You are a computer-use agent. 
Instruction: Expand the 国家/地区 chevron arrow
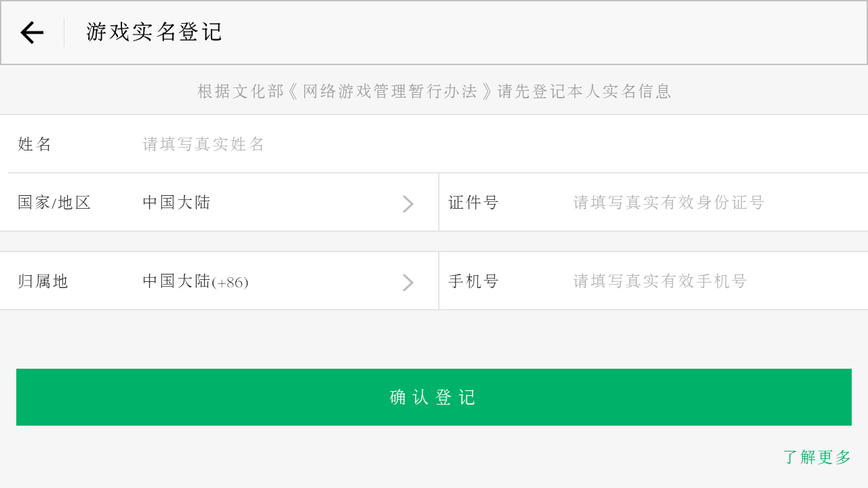pos(408,203)
